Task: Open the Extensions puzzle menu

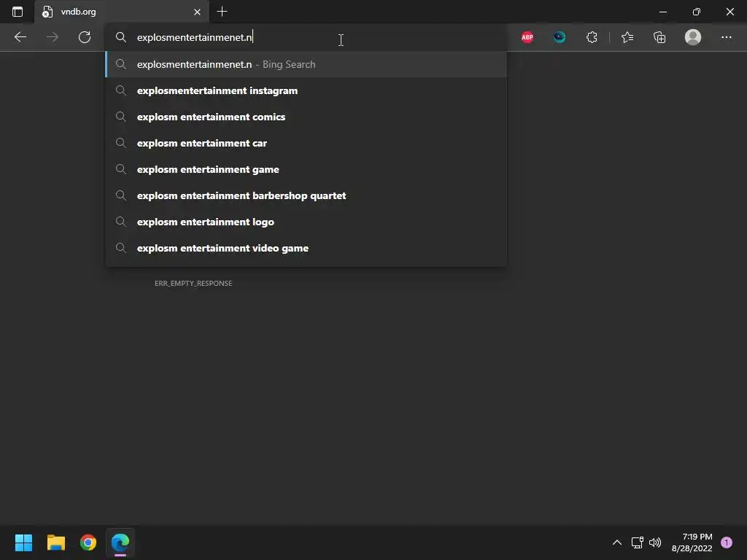Action: coord(592,37)
